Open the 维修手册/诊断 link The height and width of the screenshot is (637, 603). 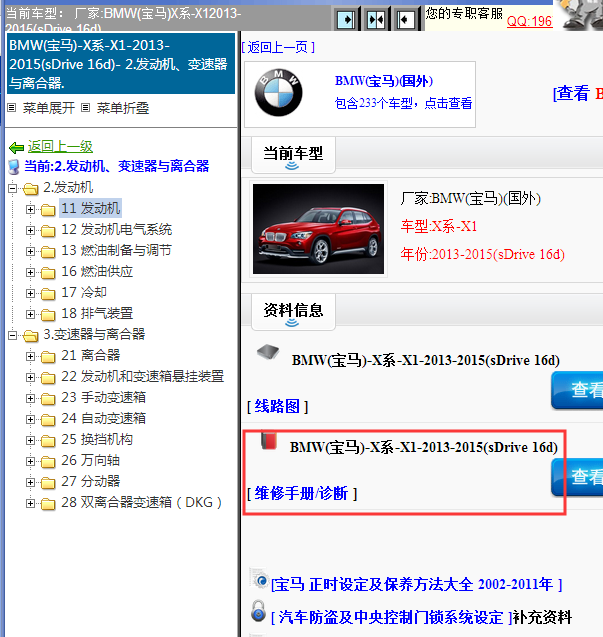[x=302, y=494]
